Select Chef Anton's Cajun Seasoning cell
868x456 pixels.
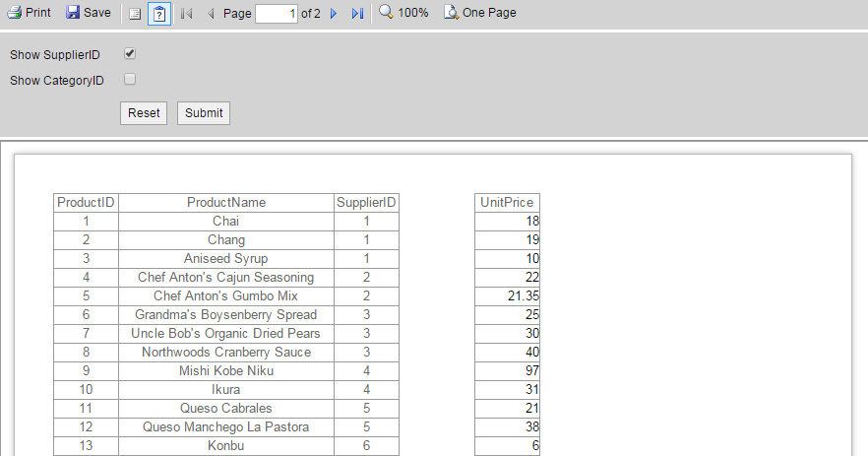(226, 278)
